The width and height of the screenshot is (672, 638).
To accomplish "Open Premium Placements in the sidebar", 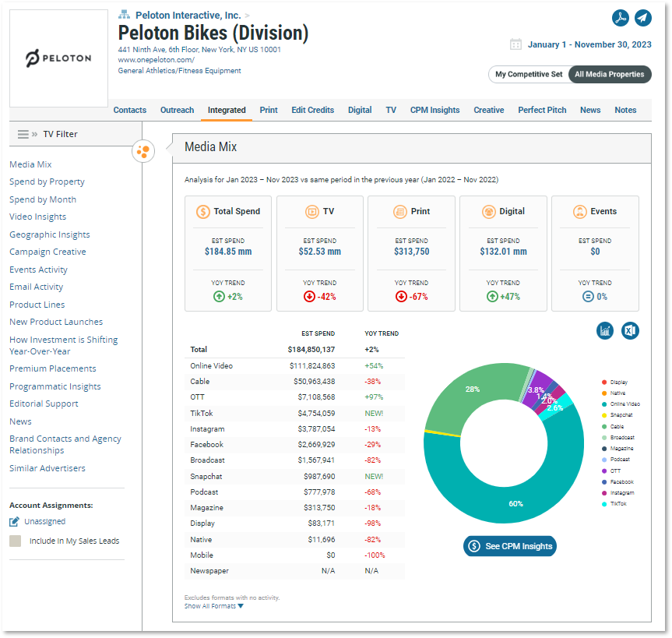I will (53, 368).
